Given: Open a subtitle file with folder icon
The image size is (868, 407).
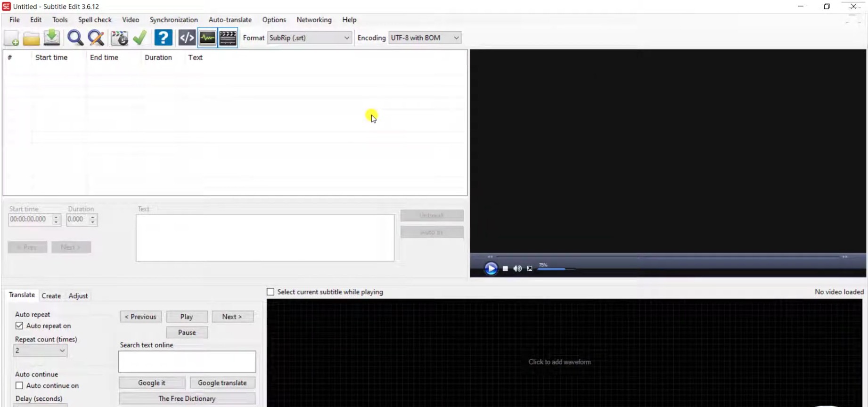Looking at the screenshot, I should coord(32,38).
